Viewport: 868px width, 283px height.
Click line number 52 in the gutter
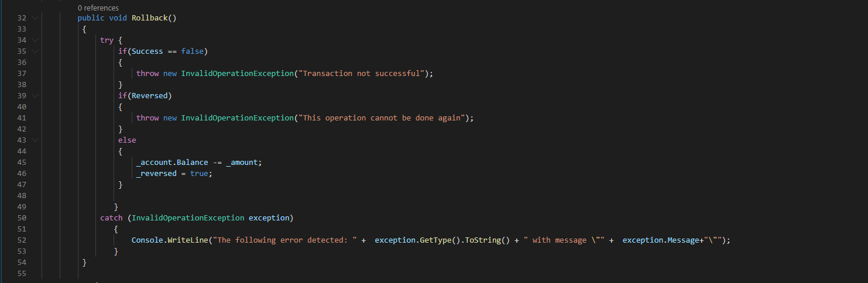click(22, 240)
